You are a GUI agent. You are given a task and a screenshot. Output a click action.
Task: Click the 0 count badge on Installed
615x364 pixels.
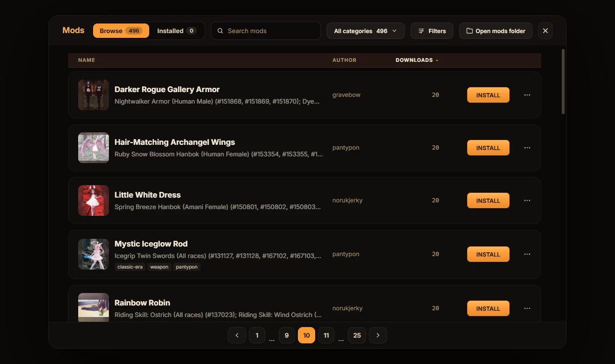191,31
